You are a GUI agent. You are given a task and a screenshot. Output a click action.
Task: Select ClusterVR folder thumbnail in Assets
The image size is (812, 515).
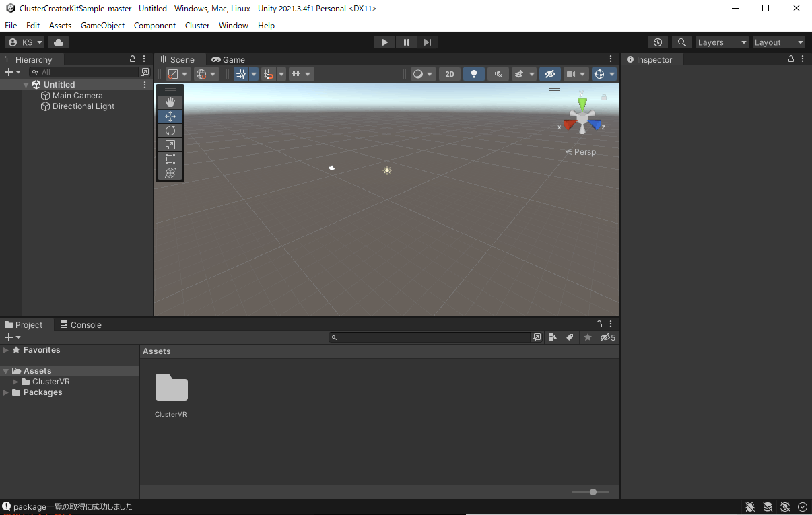[171, 388]
